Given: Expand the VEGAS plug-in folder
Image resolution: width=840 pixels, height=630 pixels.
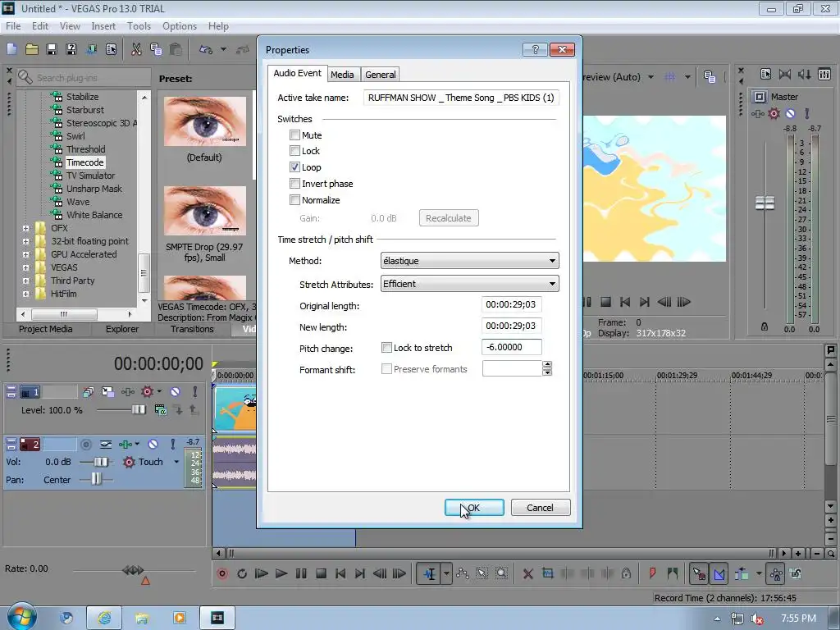Looking at the screenshot, I should pyautogui.click(x=25, y=267).
